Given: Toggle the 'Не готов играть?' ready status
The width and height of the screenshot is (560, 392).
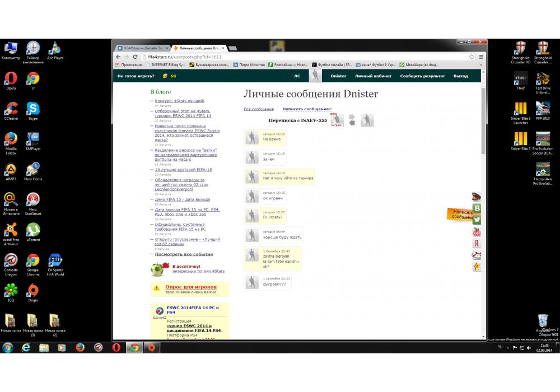Looking at the screenshot, I should coord(136,76).
